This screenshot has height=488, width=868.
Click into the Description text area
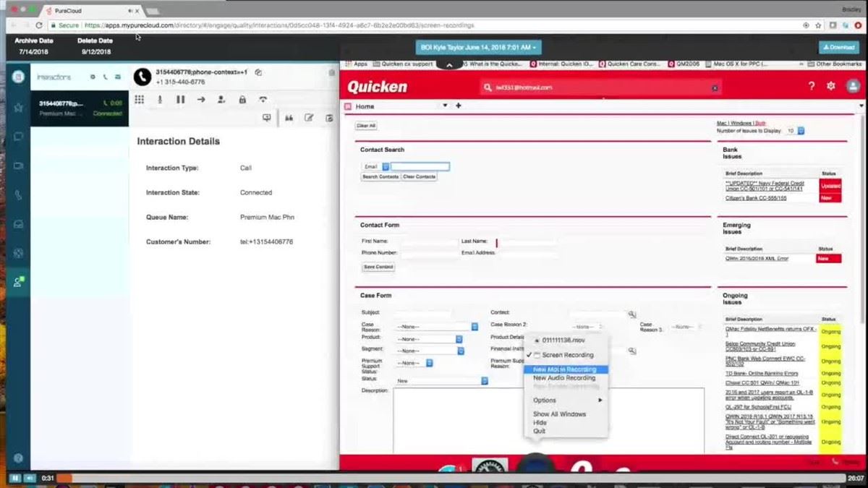548,419
